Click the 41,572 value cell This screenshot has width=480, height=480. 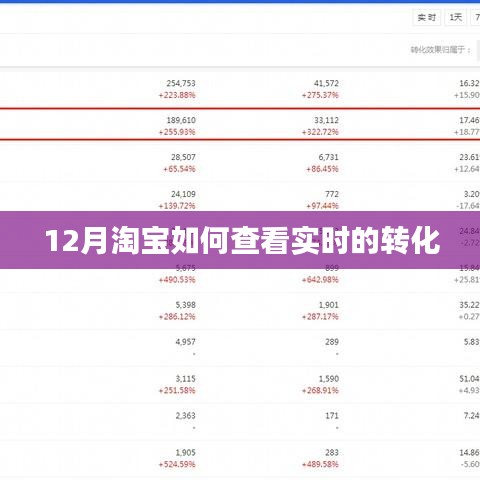[326, 83]
